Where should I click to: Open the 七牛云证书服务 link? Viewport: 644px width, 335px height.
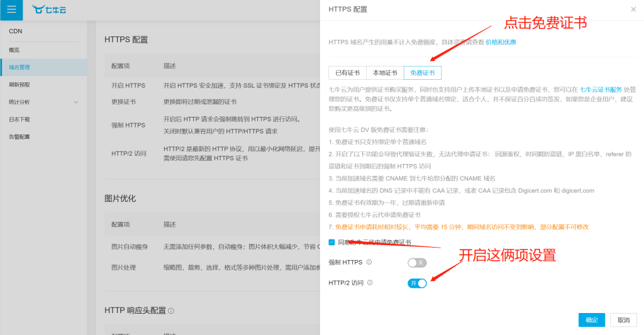[601, 89]
